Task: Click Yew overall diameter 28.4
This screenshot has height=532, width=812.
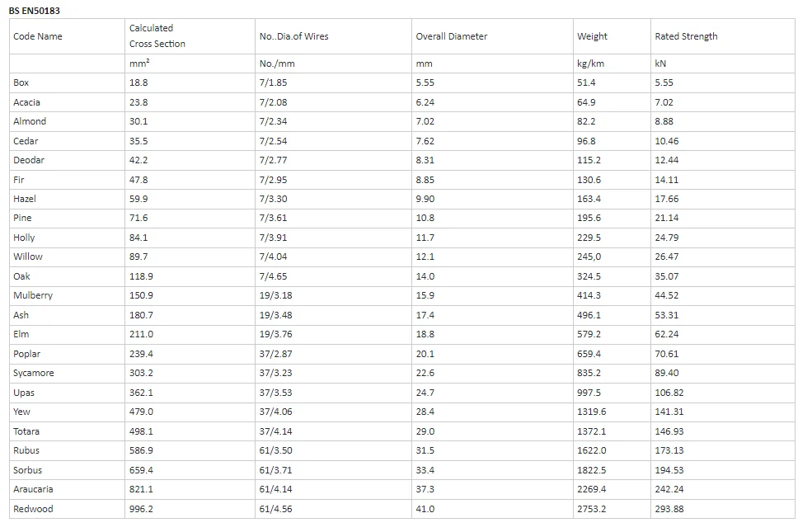Action: 425,412
